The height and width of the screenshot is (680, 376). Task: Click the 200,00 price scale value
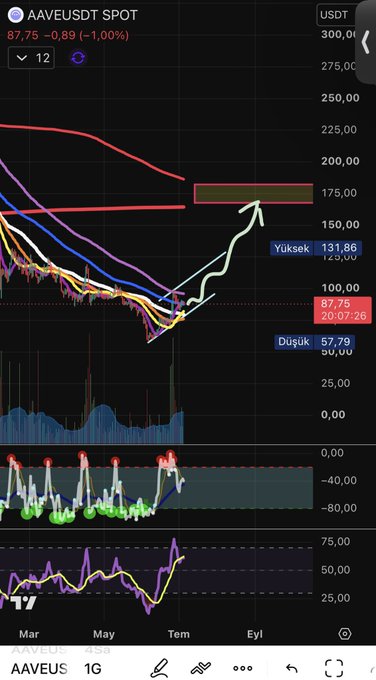[x=340, y=161]
